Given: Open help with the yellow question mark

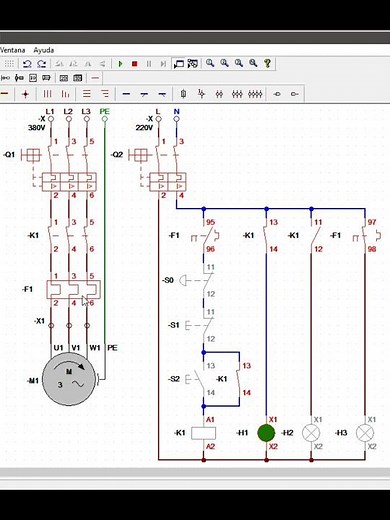Looking at the screenshot, I should [x=267, y=63].
